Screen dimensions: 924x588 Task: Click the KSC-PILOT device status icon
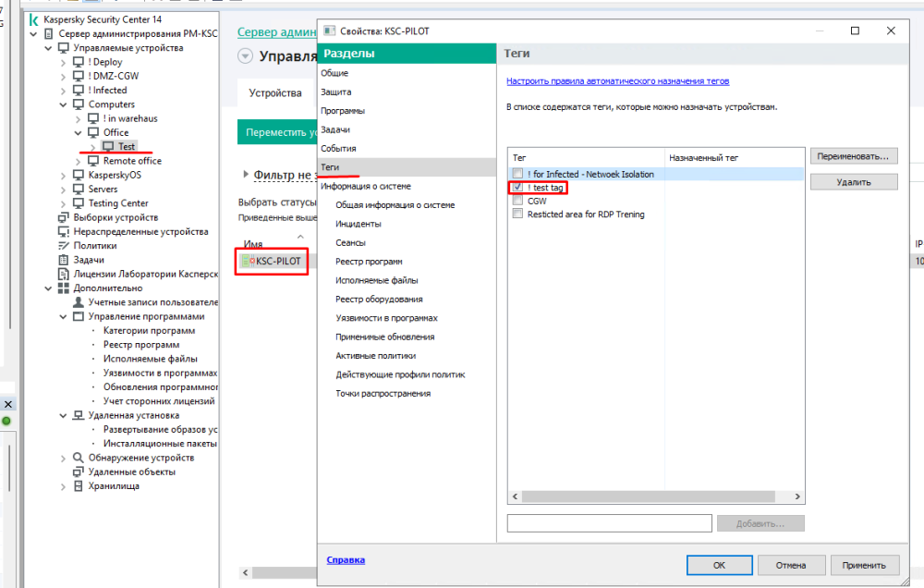pyautogui.click(x=249, y=262)
